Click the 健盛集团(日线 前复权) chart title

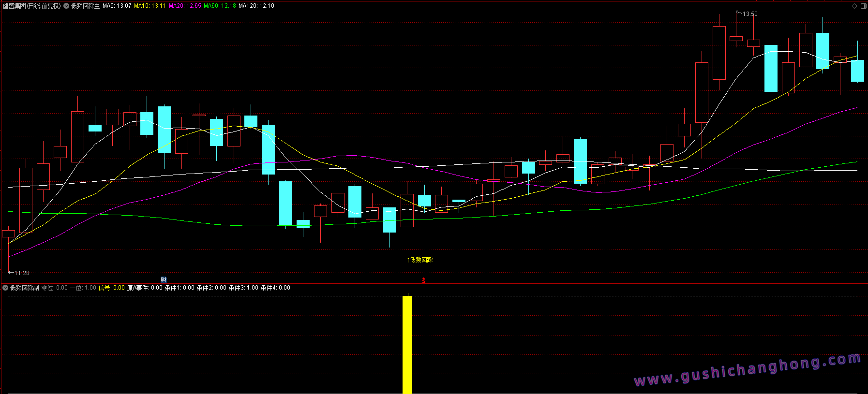(x=32, y=6)
